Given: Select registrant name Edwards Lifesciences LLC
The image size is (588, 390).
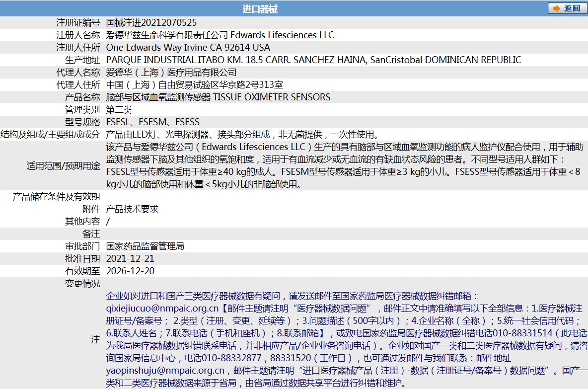Looking at the screenshot, I should pyautogui.click(x=282, y=35).
